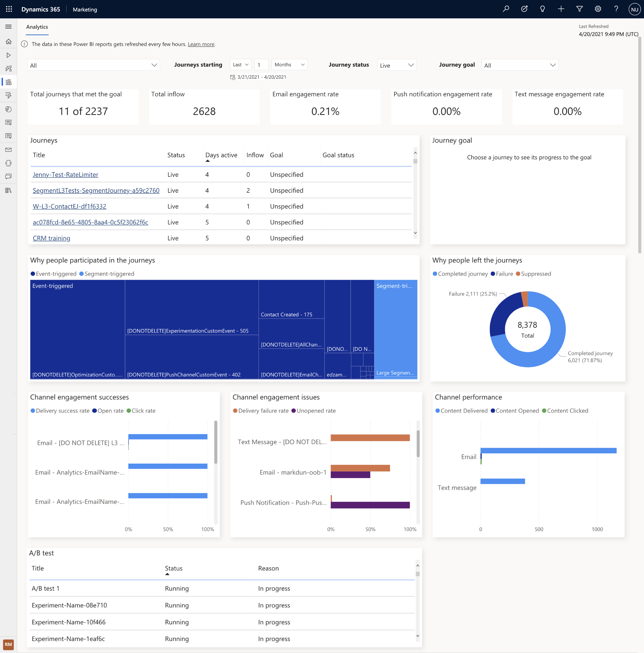Open the push notification phone icon
The height and width of the screenshot is (653, 644).
[8, 163]
